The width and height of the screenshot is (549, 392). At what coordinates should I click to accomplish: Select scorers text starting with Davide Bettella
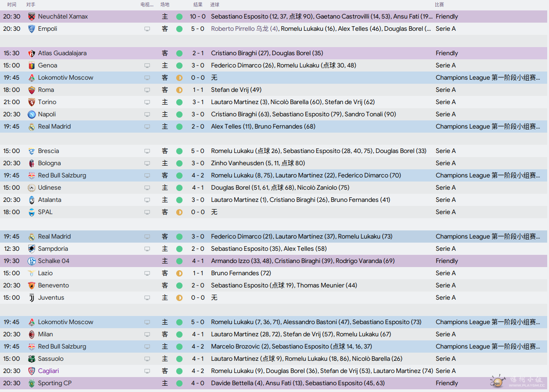(x=298, y=383)
